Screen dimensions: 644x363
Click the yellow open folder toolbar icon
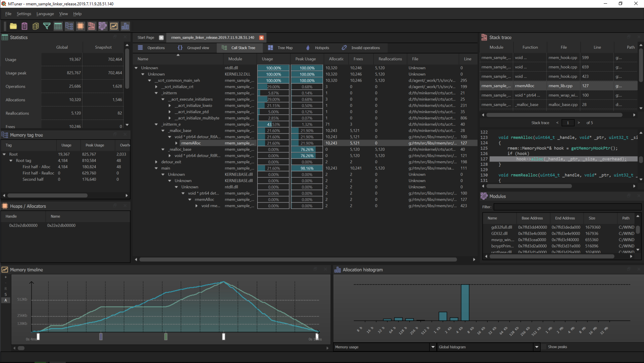[x=13, y=26]
